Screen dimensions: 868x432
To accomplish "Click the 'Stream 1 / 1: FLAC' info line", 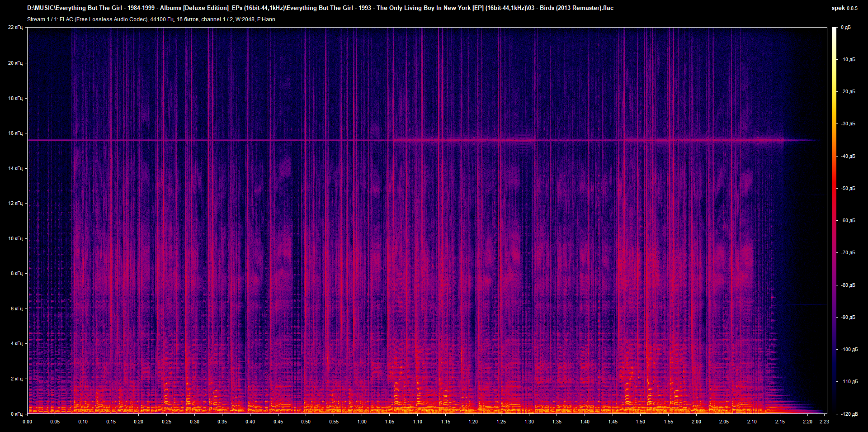I will point(151,19).
